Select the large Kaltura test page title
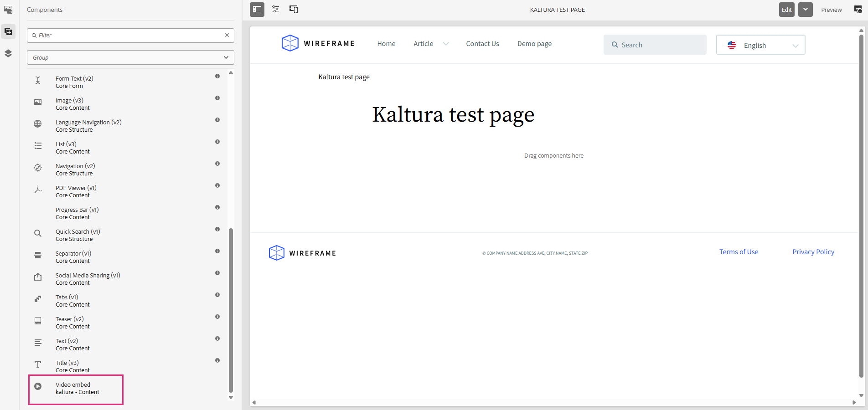This screenshot has height=410, width=868. coord(453,115)
